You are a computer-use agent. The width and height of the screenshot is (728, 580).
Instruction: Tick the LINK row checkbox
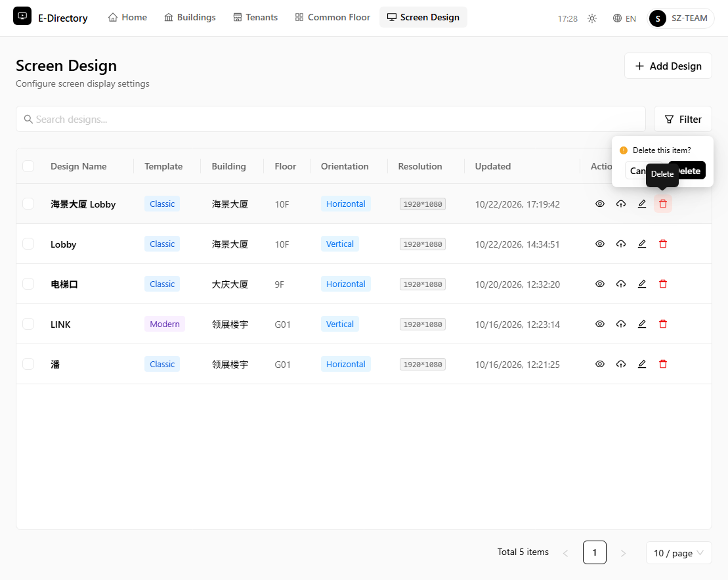[28, 324]
